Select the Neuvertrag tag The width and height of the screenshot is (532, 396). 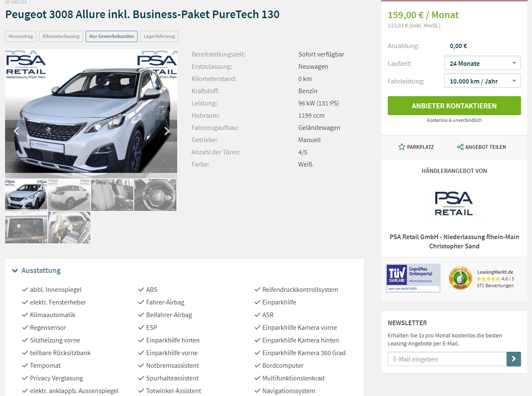click(21, 36)
